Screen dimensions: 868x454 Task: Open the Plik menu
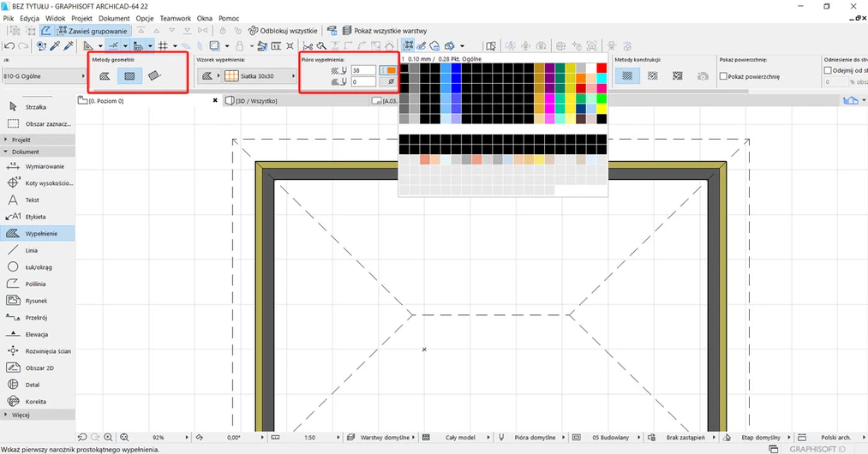[x=9, y=18]
